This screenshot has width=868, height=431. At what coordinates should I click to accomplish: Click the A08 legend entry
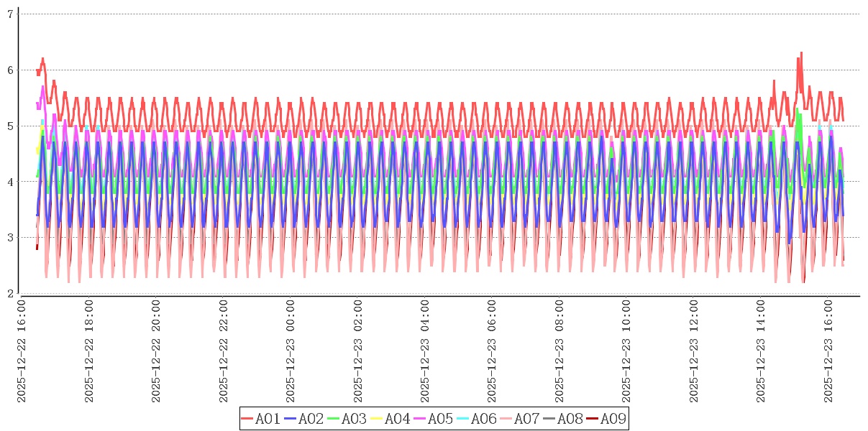click(x=569, y=419)
